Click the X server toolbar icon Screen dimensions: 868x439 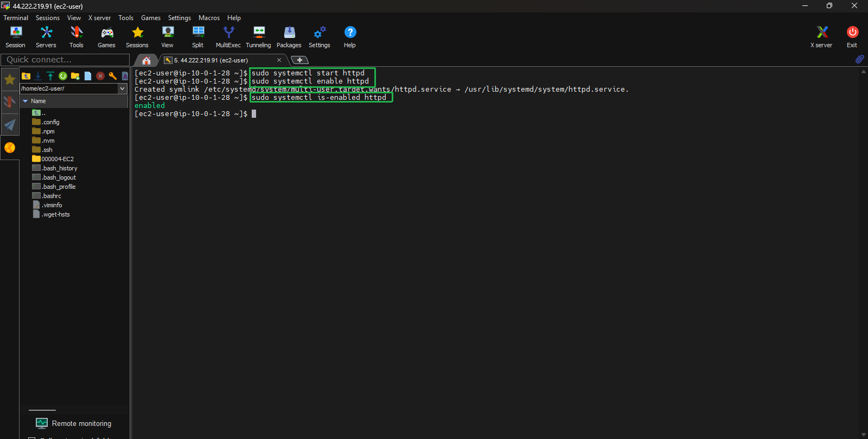coord(822,37)
